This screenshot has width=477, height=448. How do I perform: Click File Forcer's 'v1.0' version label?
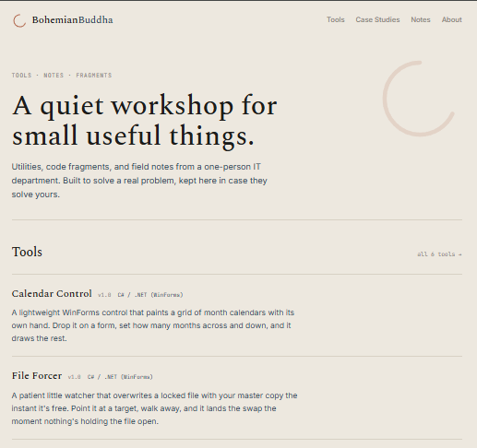[x=74, y=377]
